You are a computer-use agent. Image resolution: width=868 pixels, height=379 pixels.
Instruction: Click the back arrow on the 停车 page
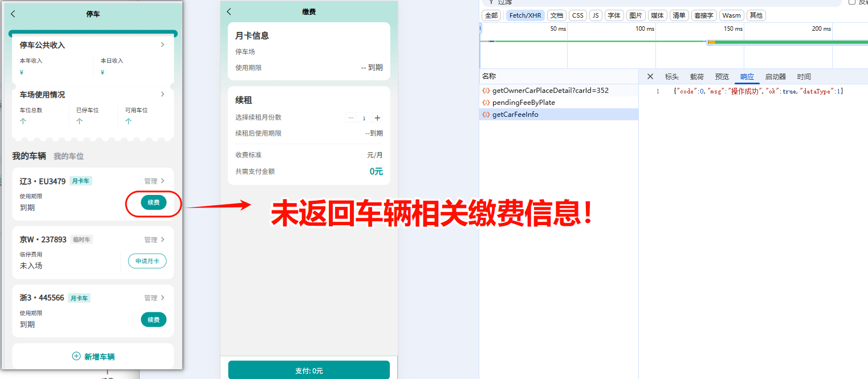click(14, 14)
